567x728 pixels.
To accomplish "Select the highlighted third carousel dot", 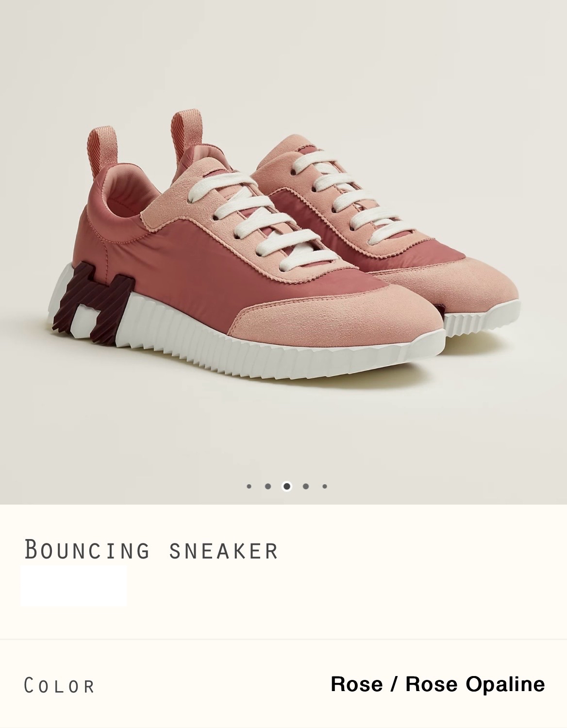I will click(287, 486).
